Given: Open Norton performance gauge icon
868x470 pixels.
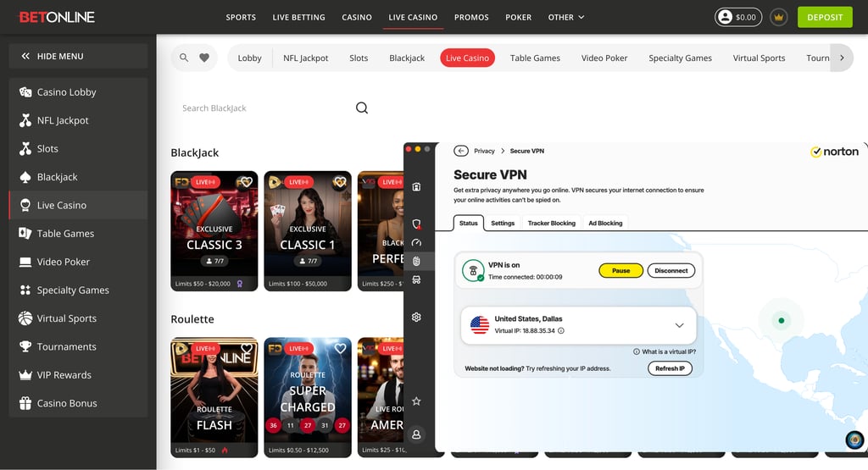Looking at the screenshot, I should point(416,243).
